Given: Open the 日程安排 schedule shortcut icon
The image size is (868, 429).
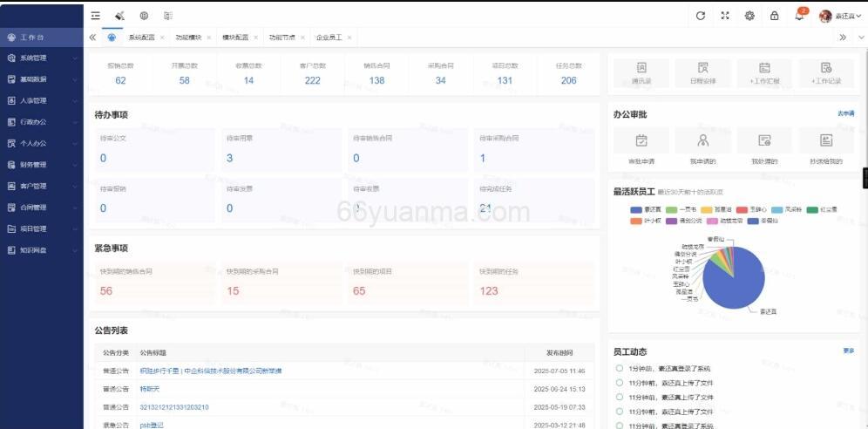Looking at the screenshot, I should pyautogui.click(x=703, y=68).
